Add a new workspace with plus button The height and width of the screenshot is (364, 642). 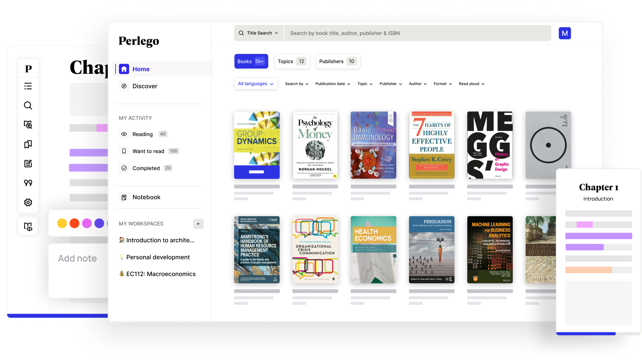198,224
